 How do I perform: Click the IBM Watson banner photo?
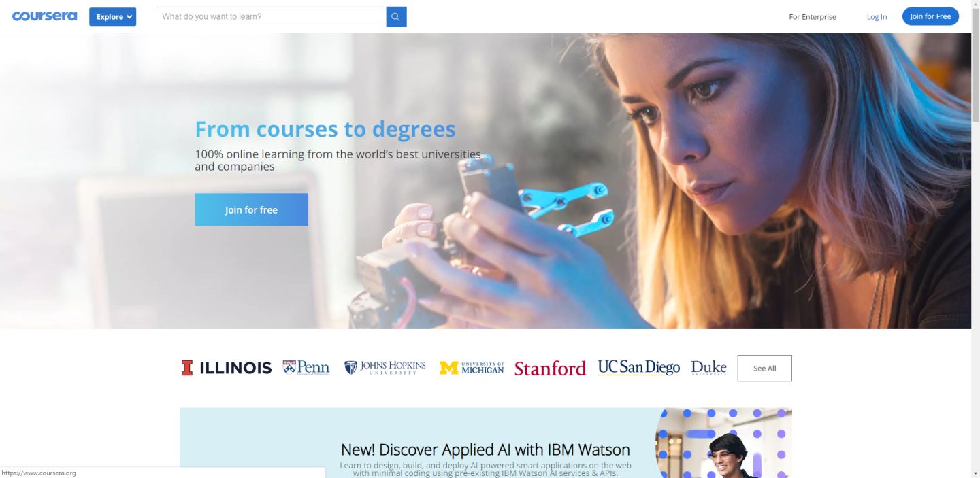point(723,443)
